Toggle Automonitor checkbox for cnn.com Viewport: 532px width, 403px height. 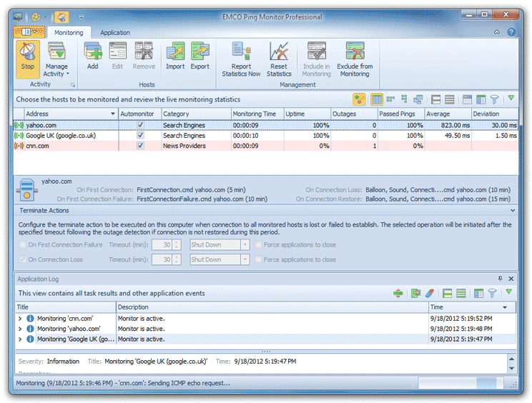tap(140, 145)
